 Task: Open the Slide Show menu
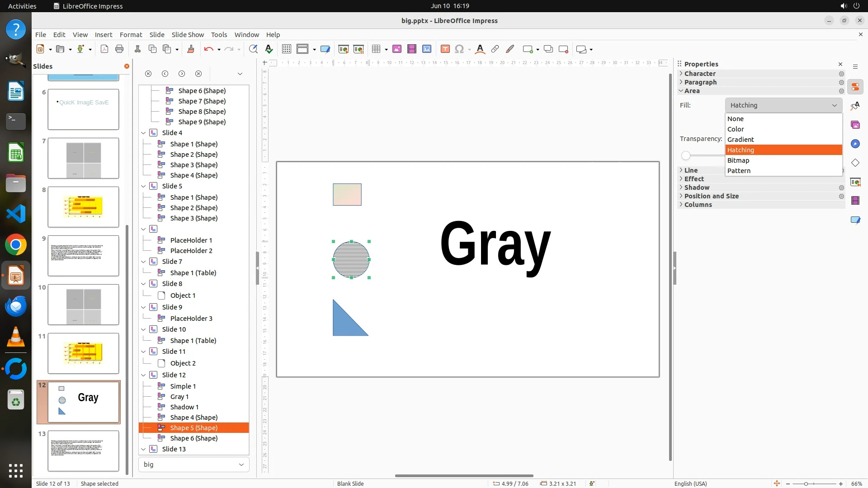pos(188,35)
